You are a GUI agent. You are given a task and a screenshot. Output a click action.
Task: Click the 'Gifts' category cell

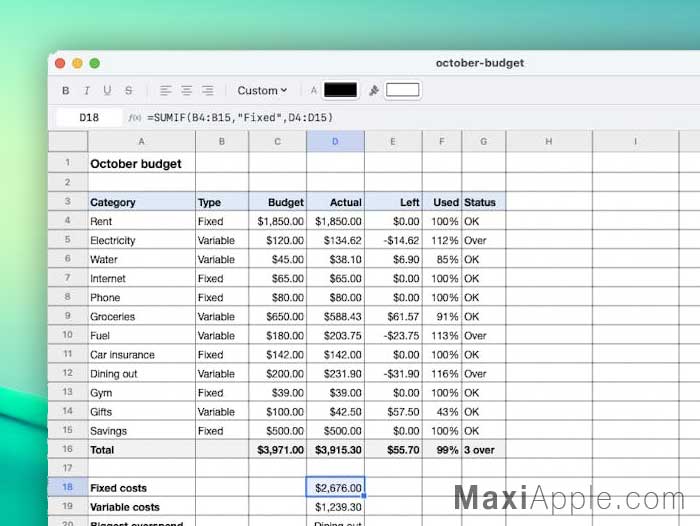coord(142,412)
